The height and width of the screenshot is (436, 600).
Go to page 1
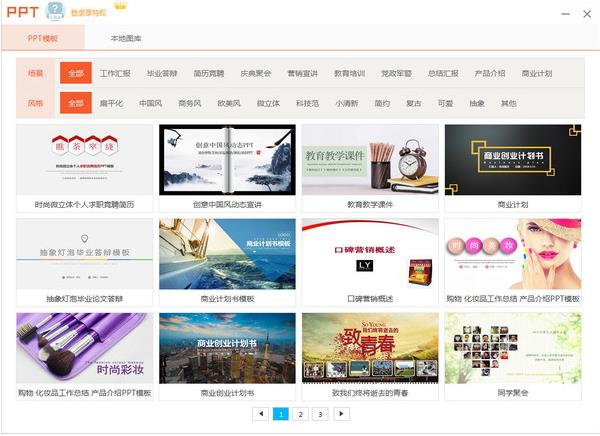coord(281,414)
